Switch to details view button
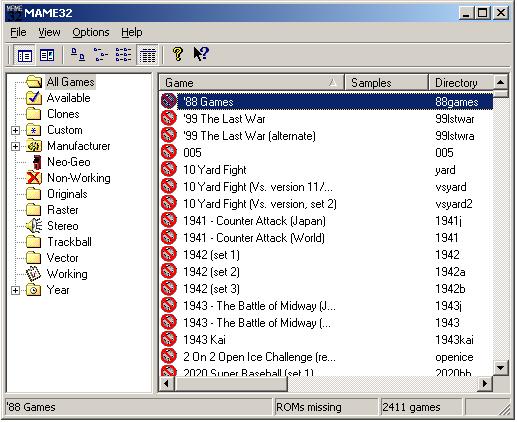 pyautogui.click(x=147, y=55)
